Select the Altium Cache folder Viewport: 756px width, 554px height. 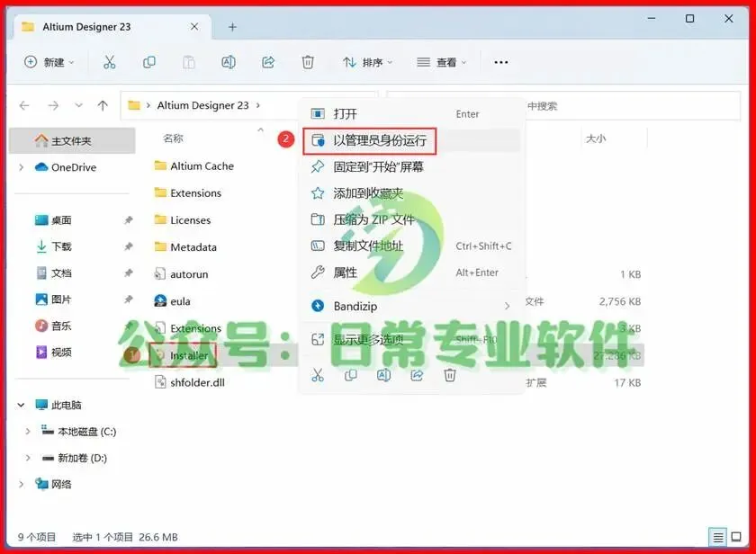coord(193,165)
